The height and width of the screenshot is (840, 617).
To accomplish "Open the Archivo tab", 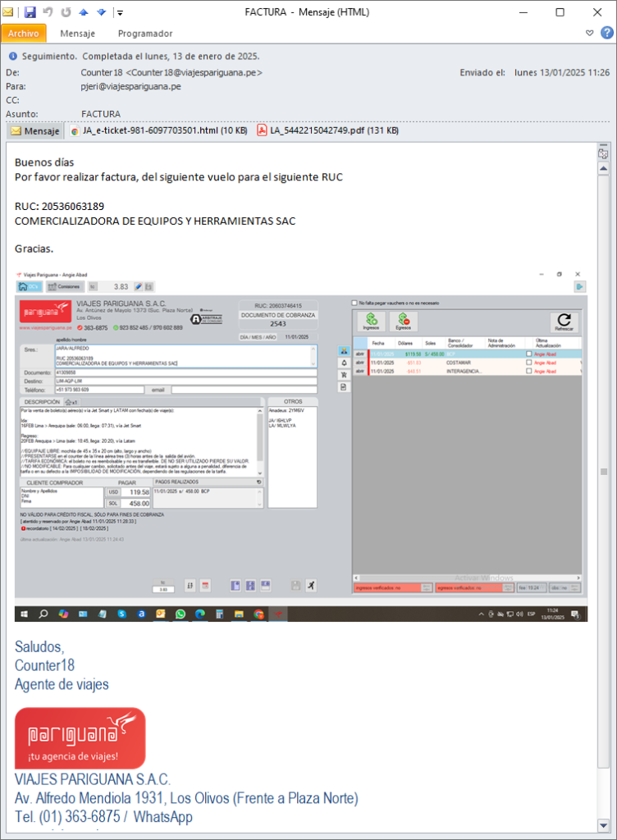I will point(24,33).
